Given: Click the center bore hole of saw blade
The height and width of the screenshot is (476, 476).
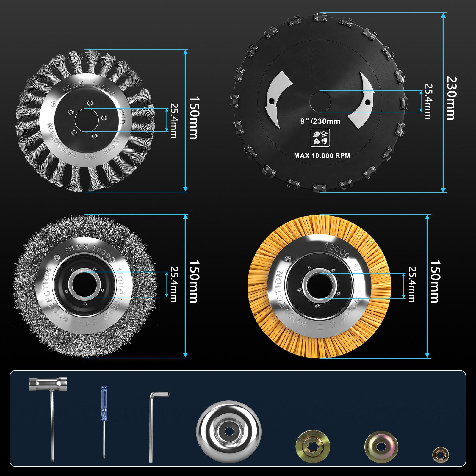Looking at the screenshot, I should [x=320, y=102].
